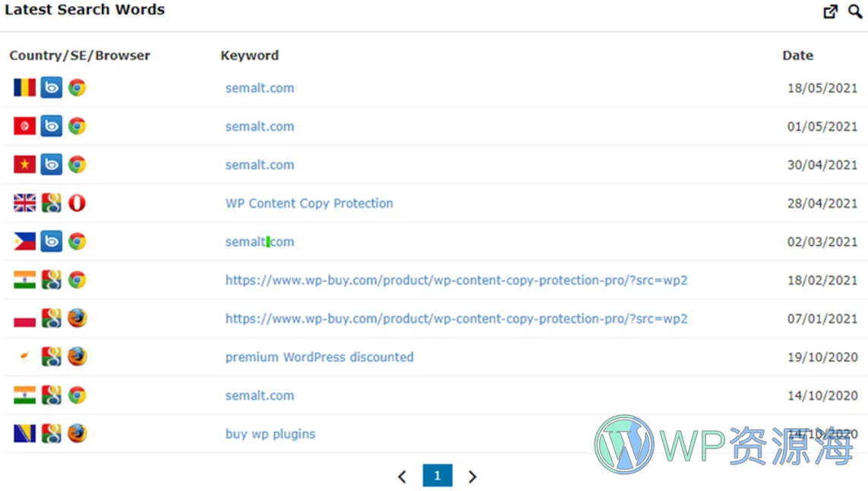Click Google icon in buy wp plugins row

pos(52,433)
